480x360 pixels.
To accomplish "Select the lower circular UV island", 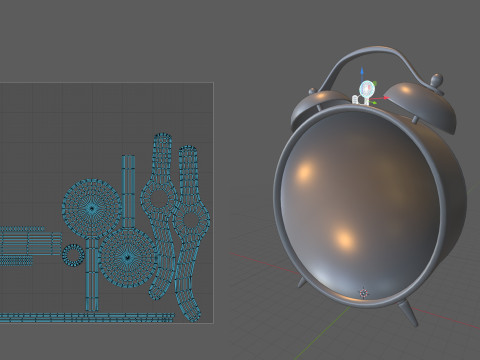I will point(127,257).
